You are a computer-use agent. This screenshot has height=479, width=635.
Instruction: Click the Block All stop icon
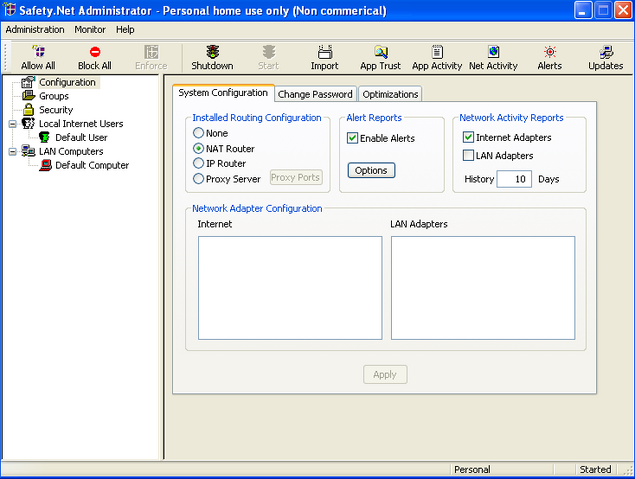[x=95, y=52]
